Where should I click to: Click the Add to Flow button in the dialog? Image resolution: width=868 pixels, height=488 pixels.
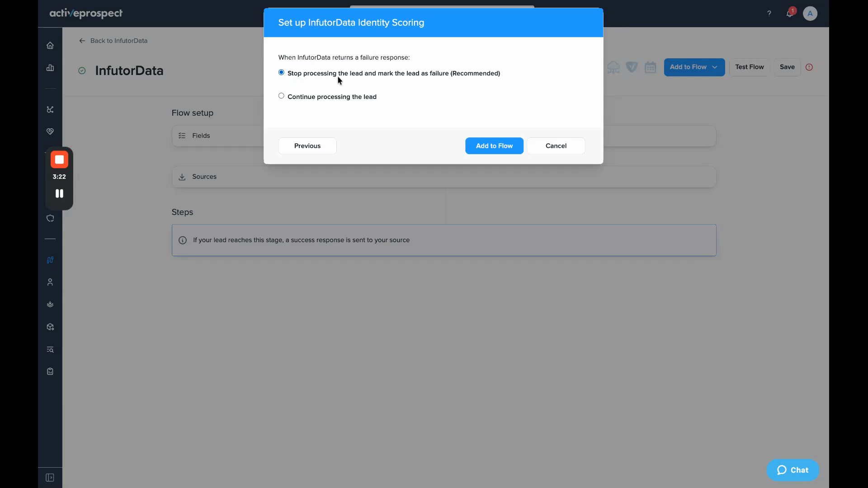click(x=494, y=146)
